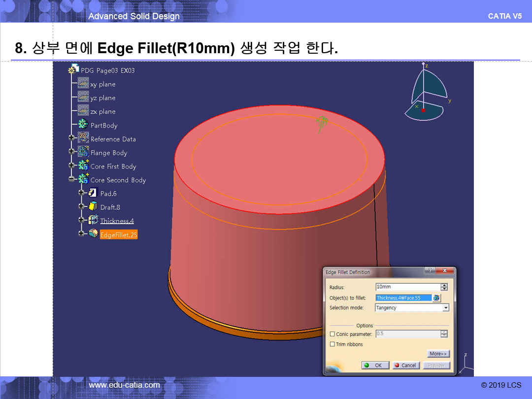Image resolution: width=532 pixels, height=399 pixels.
Task: Collapse the Core Second Body node
Action: point(72,180)
